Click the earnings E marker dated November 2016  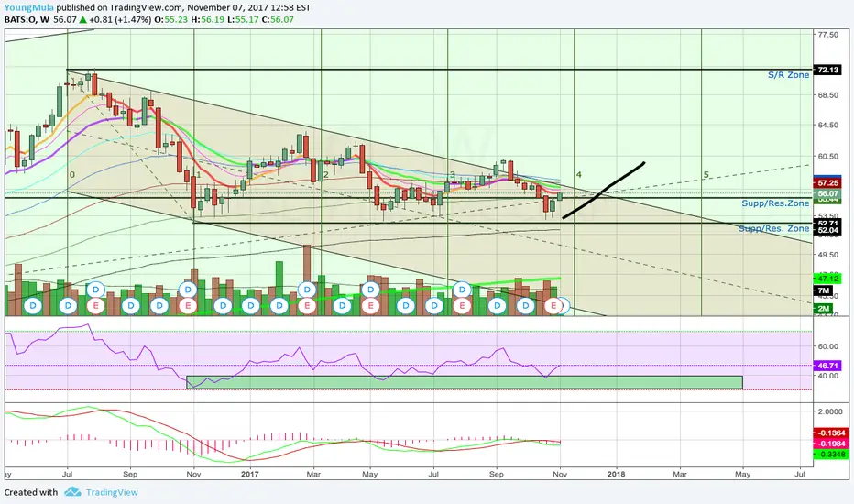(188, 306)
